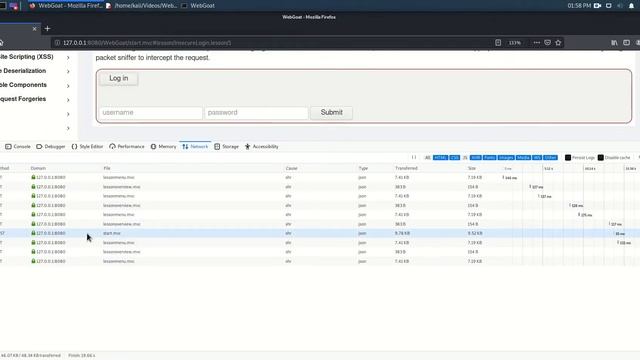
Task: Click the site information icon before URL
Action: point(58,42)
